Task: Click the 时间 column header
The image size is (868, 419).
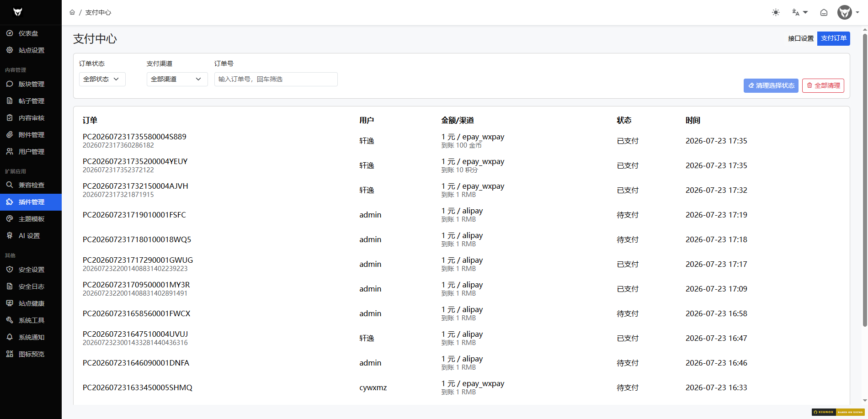Action: coord(692,120)
